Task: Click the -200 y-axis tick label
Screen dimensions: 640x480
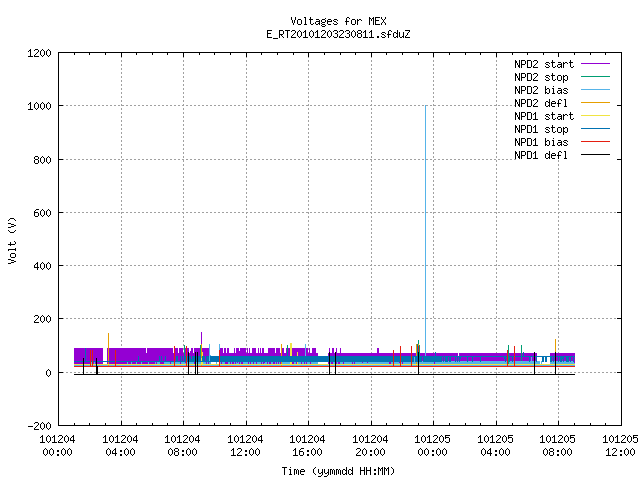Action: coord(39,426)
